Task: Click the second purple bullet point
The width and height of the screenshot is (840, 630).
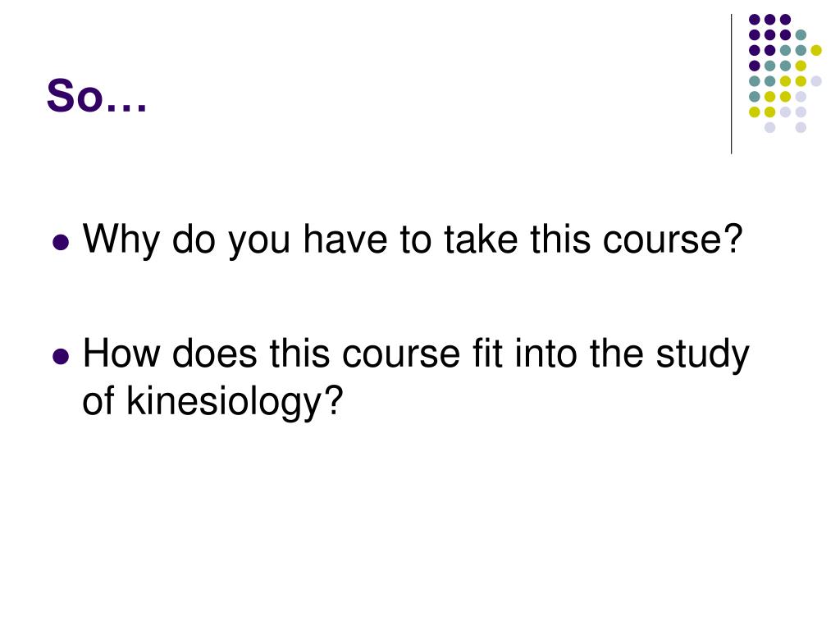Action: (x=61, y=356)
